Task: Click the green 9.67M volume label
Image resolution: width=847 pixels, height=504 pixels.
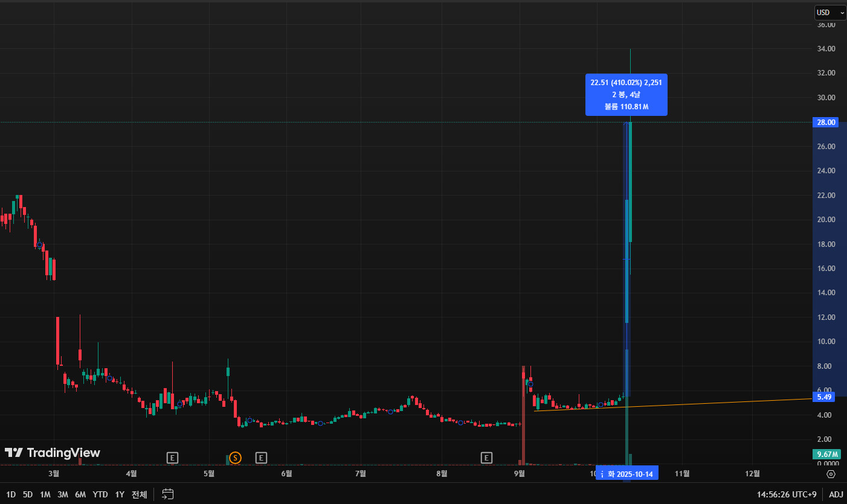Action: [x=827, y=454]
